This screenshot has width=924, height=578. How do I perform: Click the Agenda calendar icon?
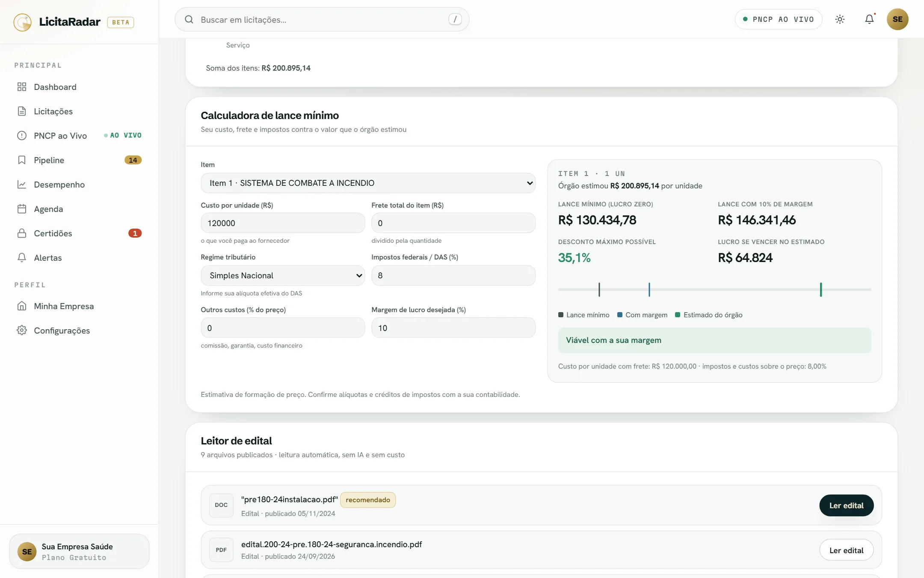coord(22,209)
